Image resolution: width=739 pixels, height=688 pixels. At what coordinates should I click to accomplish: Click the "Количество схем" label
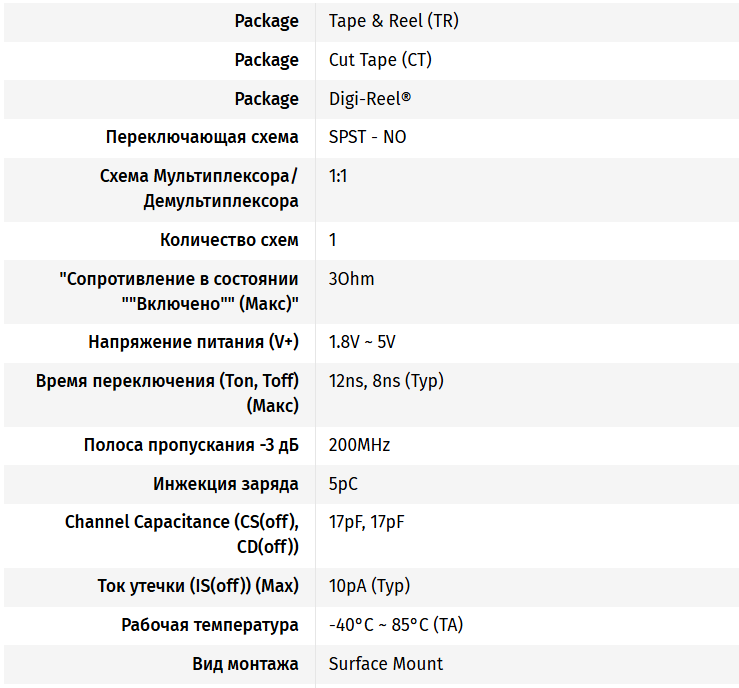229,240
